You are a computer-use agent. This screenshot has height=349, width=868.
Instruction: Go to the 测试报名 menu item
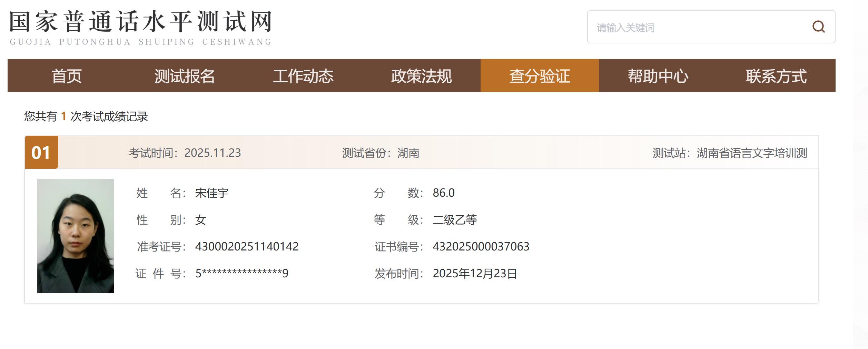[185, 76]
